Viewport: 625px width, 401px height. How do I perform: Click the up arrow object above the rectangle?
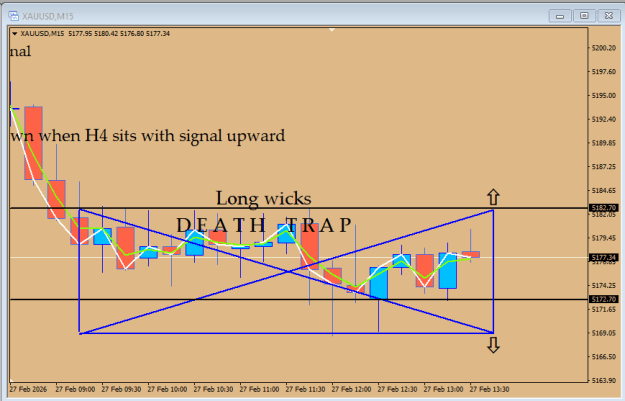[493, 197]
